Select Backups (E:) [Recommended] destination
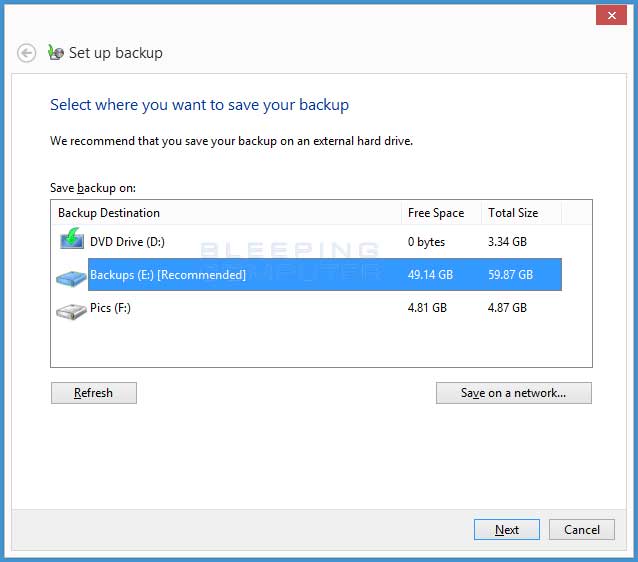Image resolution: width=638 pixels, height=562 pixels. [325, 275]
